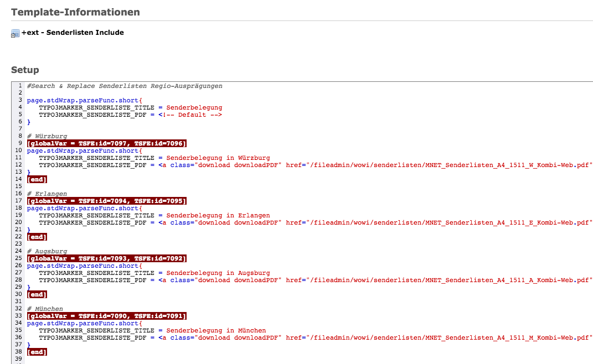This screenshot has width=593, height=364.
Task: Click the value 'Senderbelegung' on line 4
Action: pos(194,108)
